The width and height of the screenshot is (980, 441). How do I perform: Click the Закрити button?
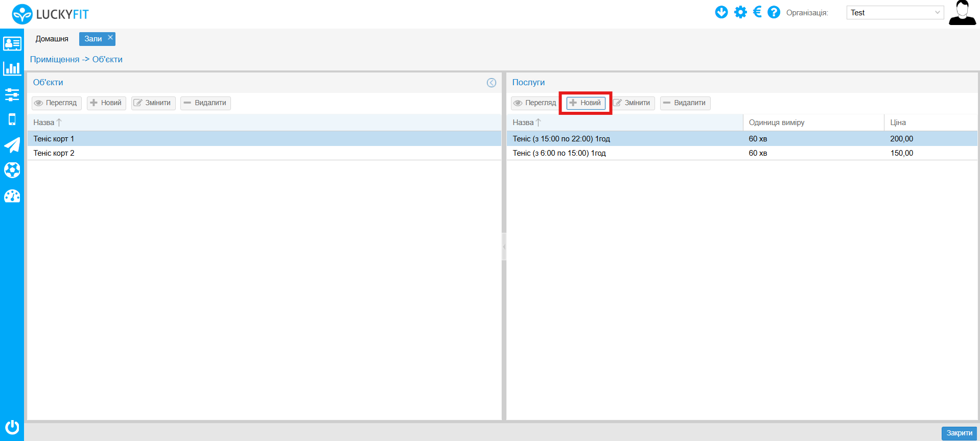point(959,433)
